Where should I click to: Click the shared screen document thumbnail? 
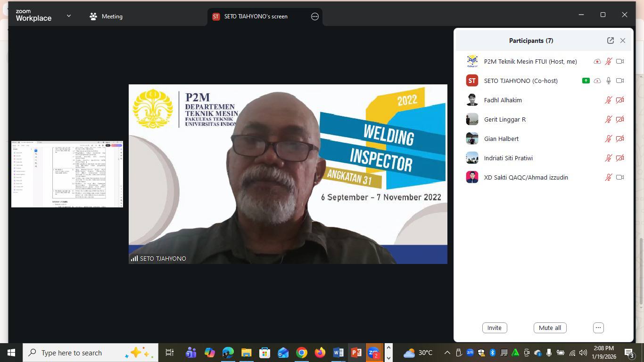coord(67,174)
